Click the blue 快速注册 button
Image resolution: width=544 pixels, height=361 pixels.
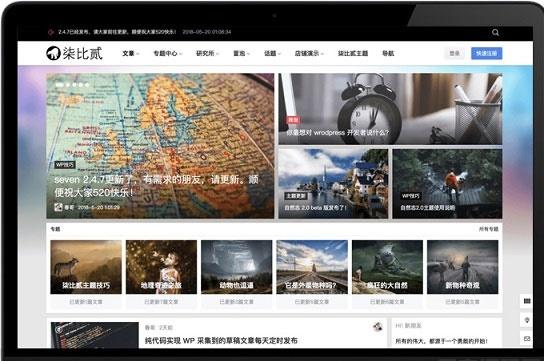pos(486,53)
